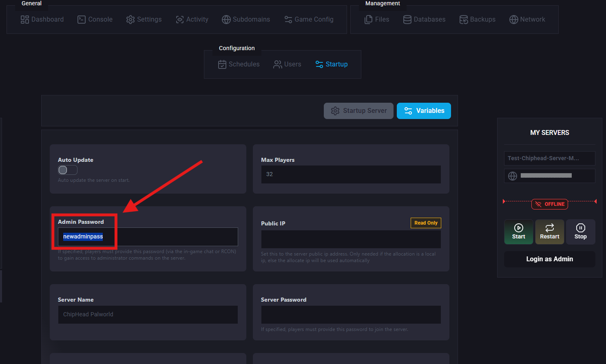Click the Schedules calendar icon

click(x=222, y=64)
